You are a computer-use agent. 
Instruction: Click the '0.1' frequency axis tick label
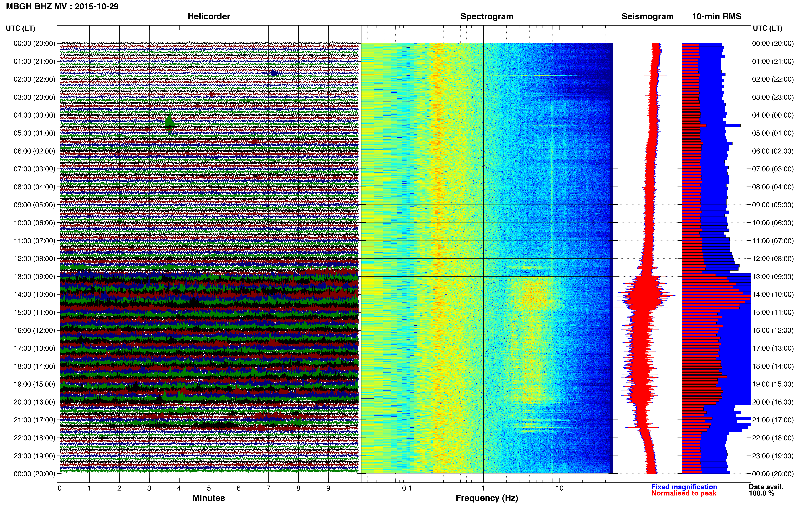point(407,488)
